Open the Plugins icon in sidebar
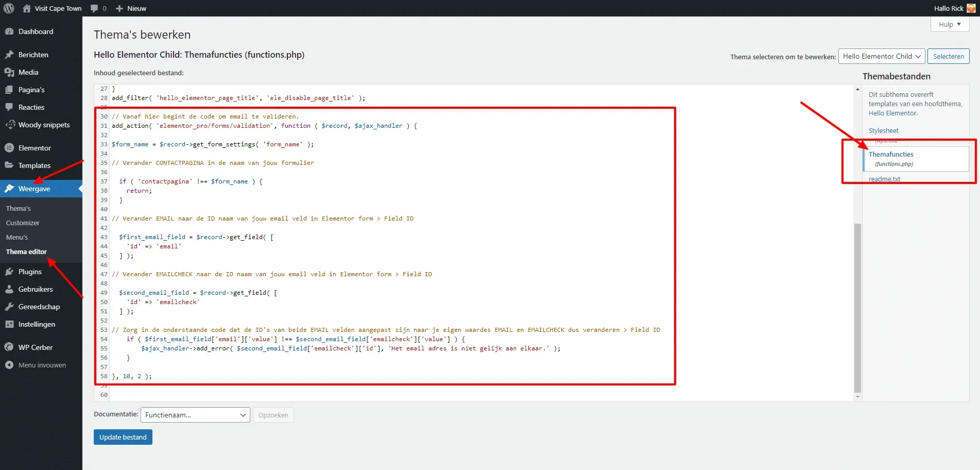The width and height of the screenshot is (980, 470). pyautogui.click(x=9, y=272)
